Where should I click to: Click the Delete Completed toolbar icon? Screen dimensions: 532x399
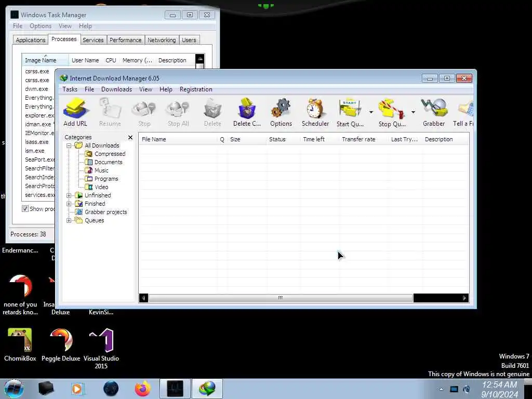[247, 113]
